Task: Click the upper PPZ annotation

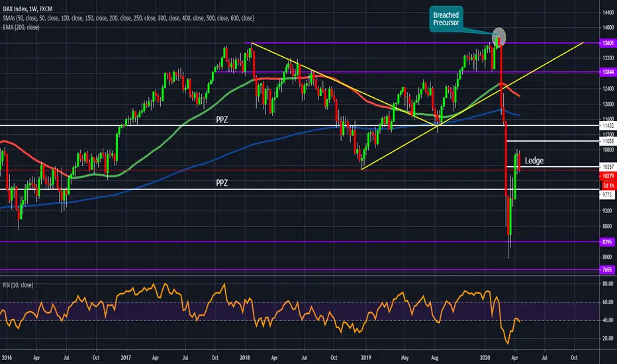Action: tap(222, 120)
